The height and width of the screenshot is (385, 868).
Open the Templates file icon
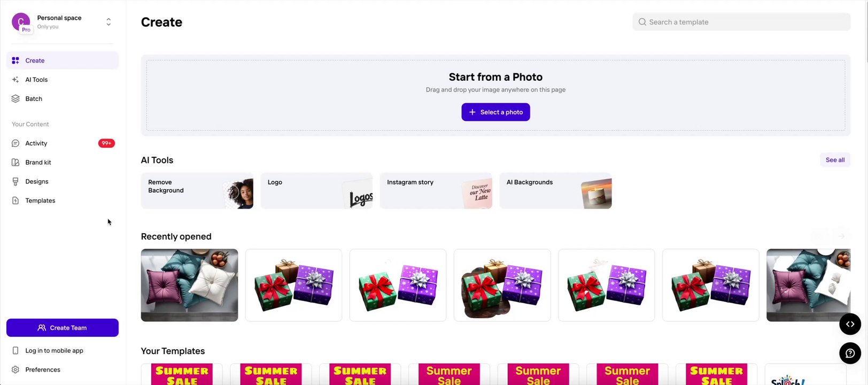click(15, 201)
